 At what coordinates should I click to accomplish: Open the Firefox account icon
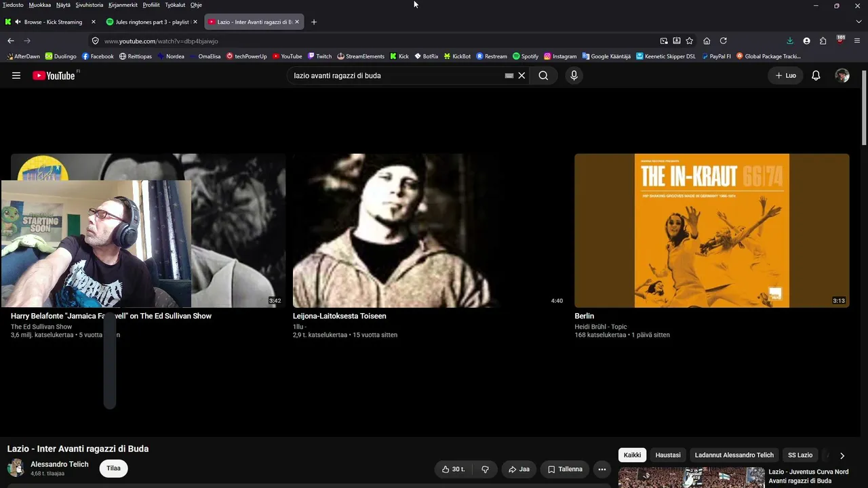coord(806,41)
